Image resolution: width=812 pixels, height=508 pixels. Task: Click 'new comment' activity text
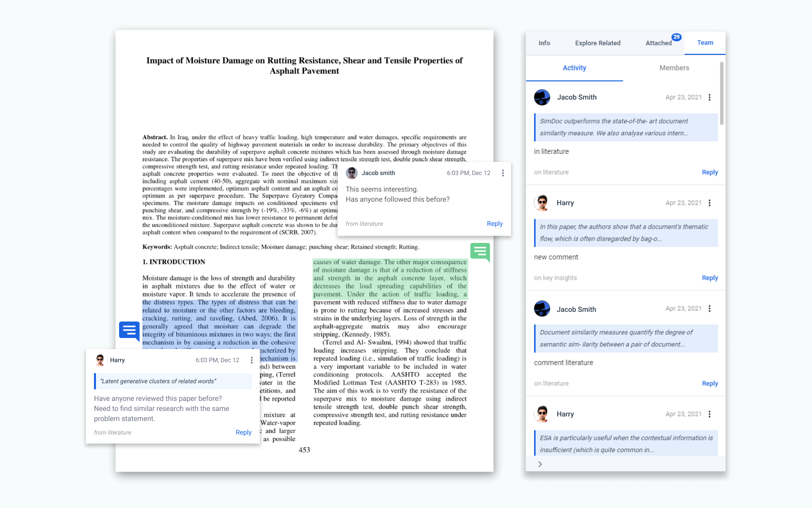(x=556, y=257)
